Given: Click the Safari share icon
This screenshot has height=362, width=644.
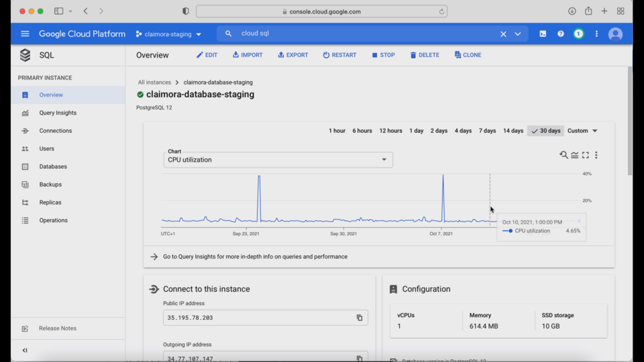Looking at the screenshot, I should (x=588, y=11).
